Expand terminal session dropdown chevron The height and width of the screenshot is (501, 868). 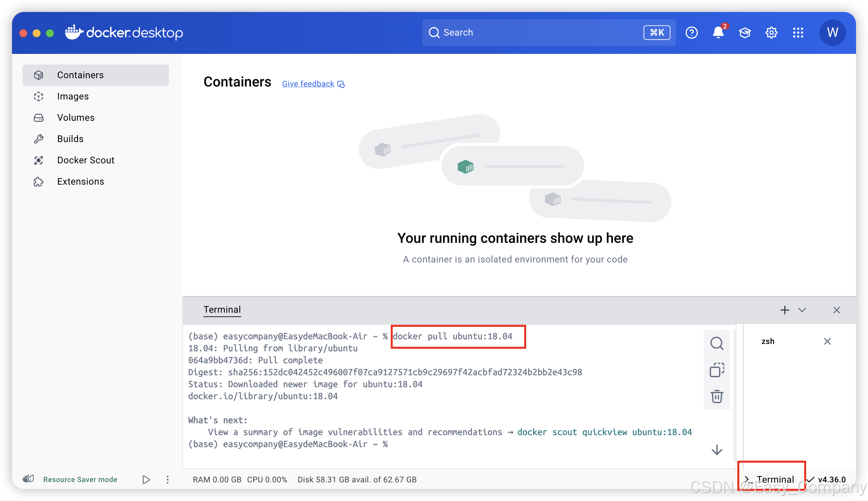802,310
